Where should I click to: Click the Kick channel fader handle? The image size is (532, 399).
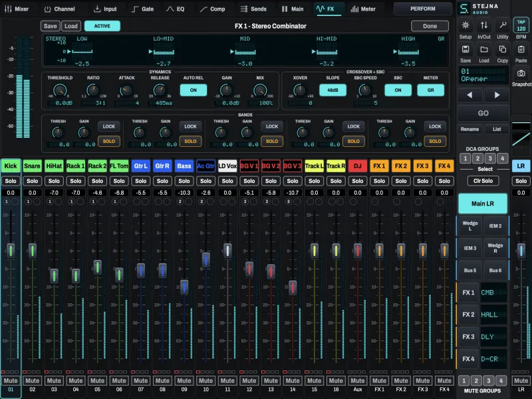(x=11, y=251)
